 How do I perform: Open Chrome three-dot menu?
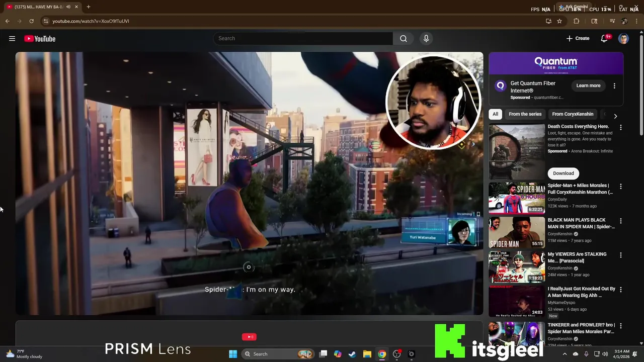click(637, 21)
